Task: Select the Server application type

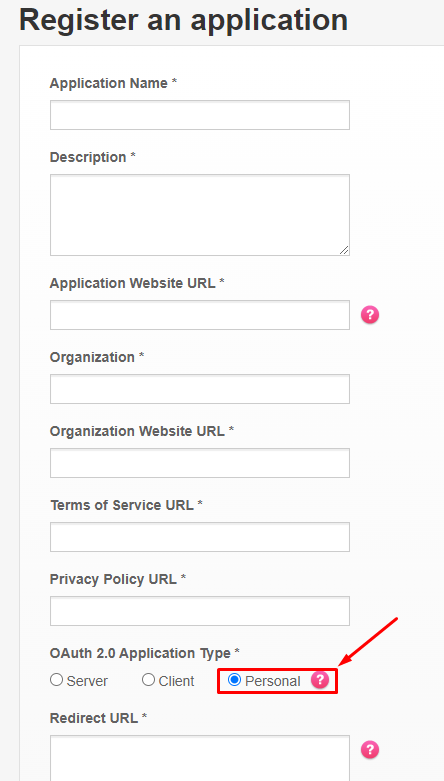Action: click(x=56, y=680)
